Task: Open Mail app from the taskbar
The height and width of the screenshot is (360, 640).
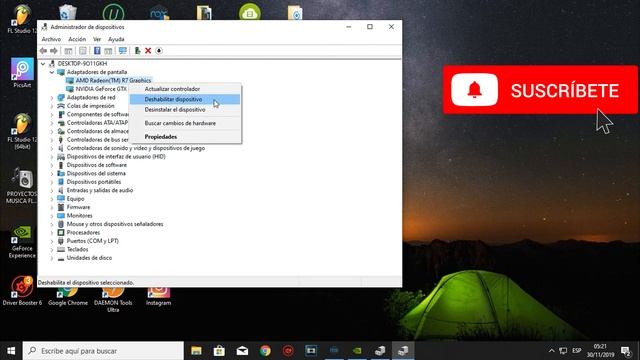Action: pyautogui.click(x=242, y=351)
